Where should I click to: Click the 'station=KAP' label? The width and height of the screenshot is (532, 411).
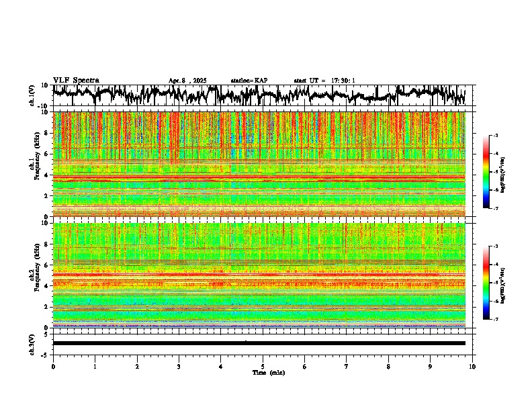click(x=249, y=81)
